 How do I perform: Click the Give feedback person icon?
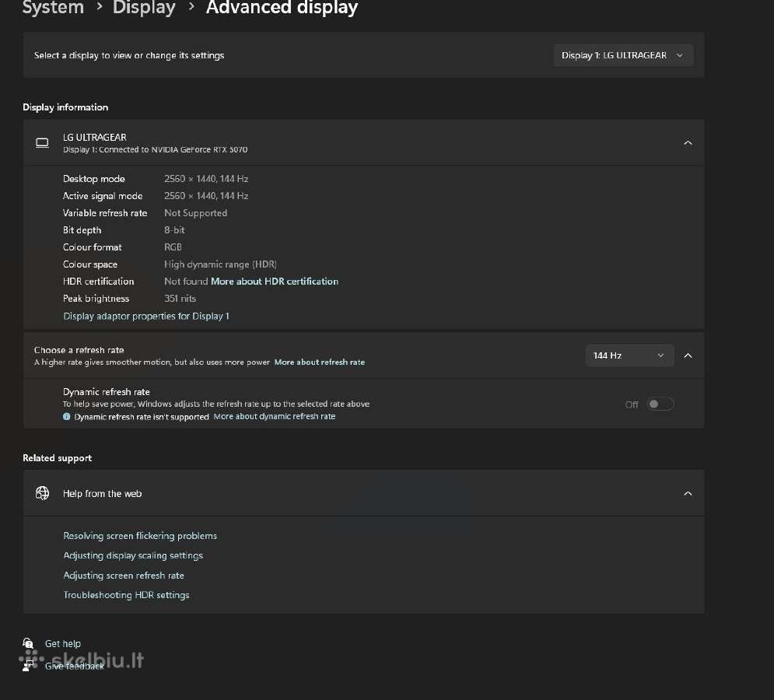point(28,666)
